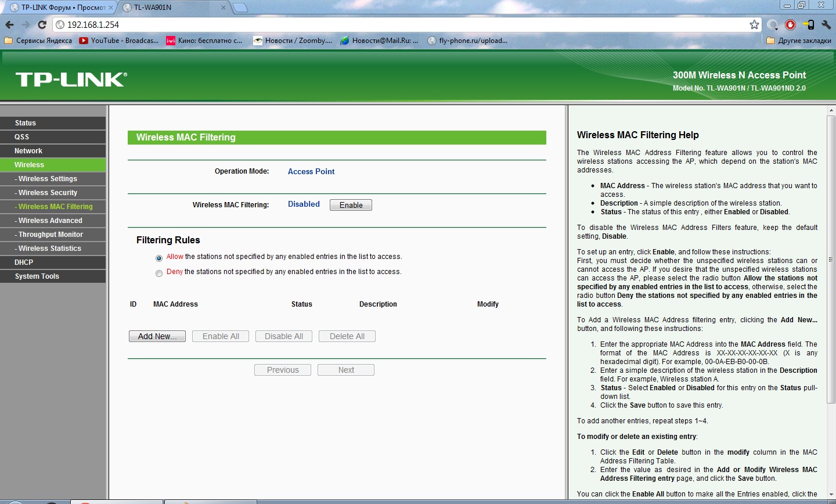836x504 pixels.
Task: Open the System Tools menu item
Action: tap(53, 276)
